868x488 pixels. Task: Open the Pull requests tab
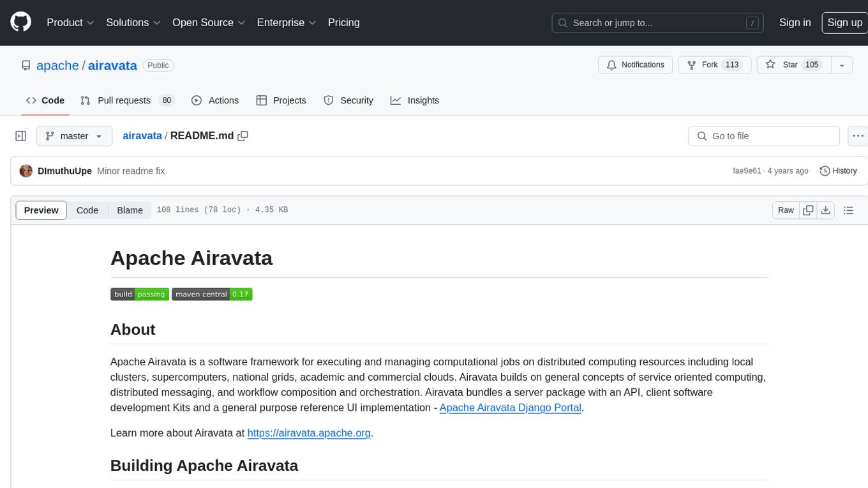127,100
